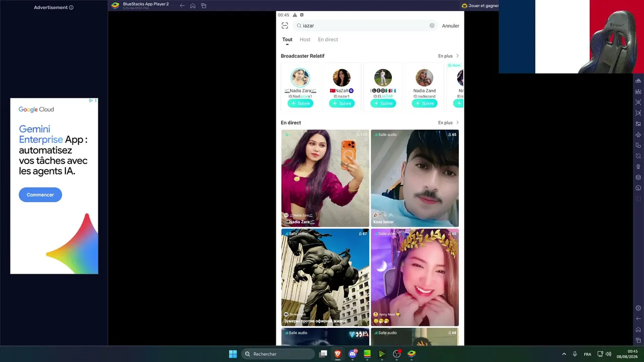Open BlueStacks recent apps icon in title bar
The height and width of the screenshot is (362, 644).
pos(204,6)
